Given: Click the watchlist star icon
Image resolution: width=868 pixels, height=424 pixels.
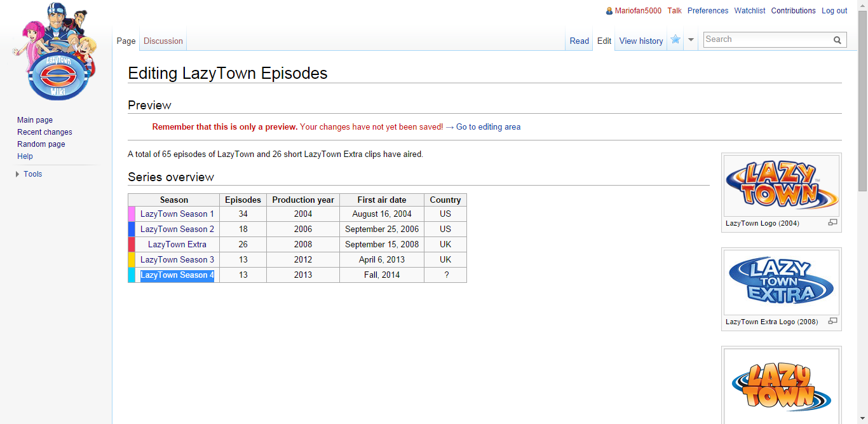Looking at the screenshot, I should pos(675,39).
